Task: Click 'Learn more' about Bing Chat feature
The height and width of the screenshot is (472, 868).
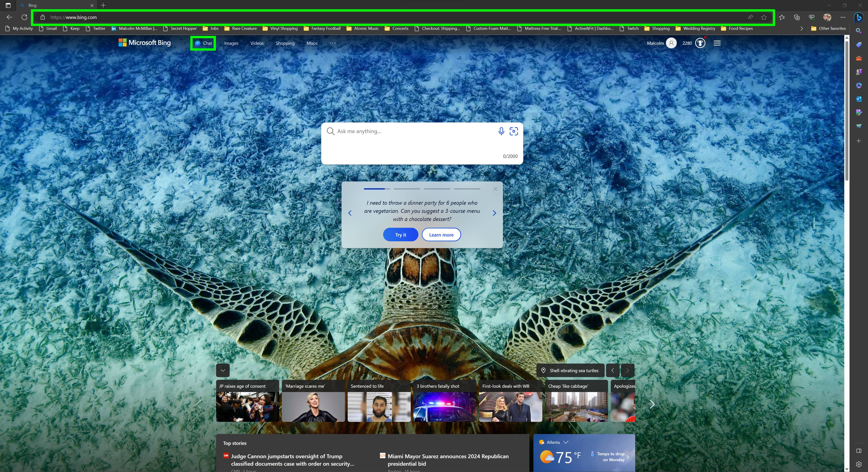Action: click(x=441, y=234)
